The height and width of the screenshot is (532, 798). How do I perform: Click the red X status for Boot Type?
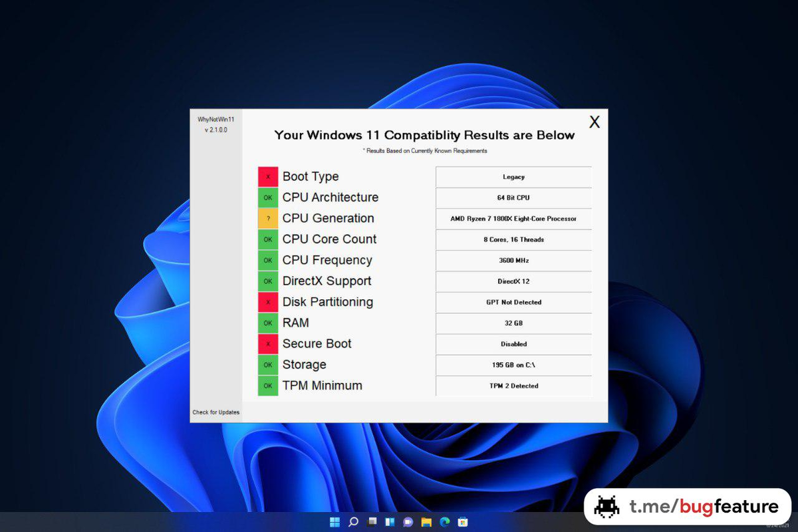(x=268, y=177)
